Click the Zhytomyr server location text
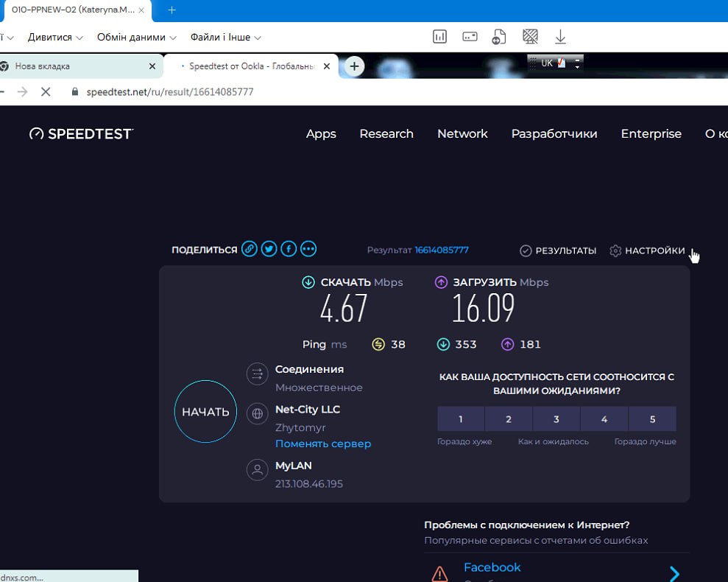 pyautogui.click(x=300, y=428)
